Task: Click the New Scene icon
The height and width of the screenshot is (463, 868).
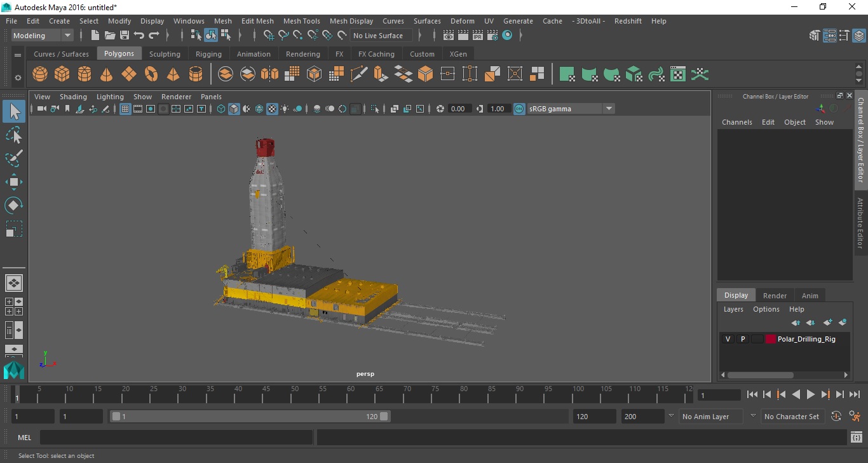Action: coord(95,36)
